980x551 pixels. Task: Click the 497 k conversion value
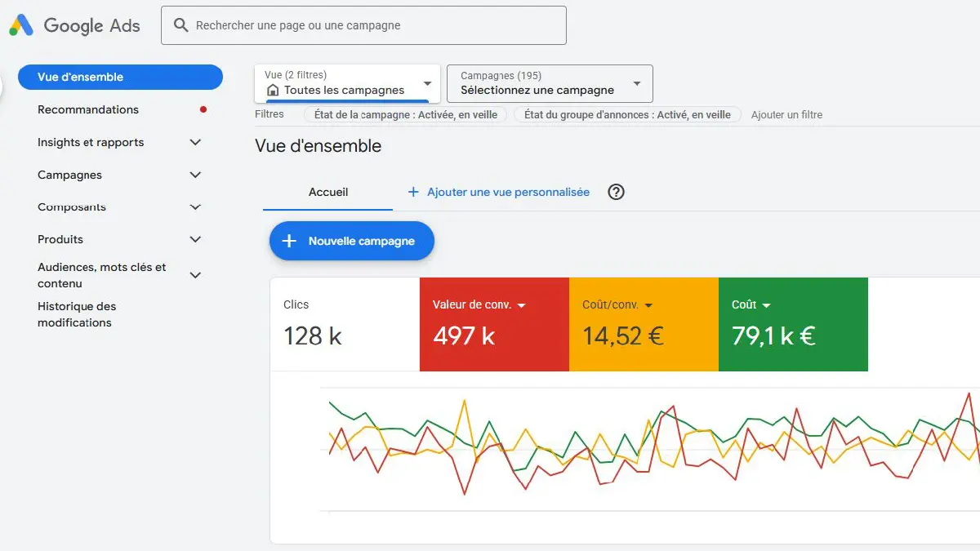coord(464,335)
